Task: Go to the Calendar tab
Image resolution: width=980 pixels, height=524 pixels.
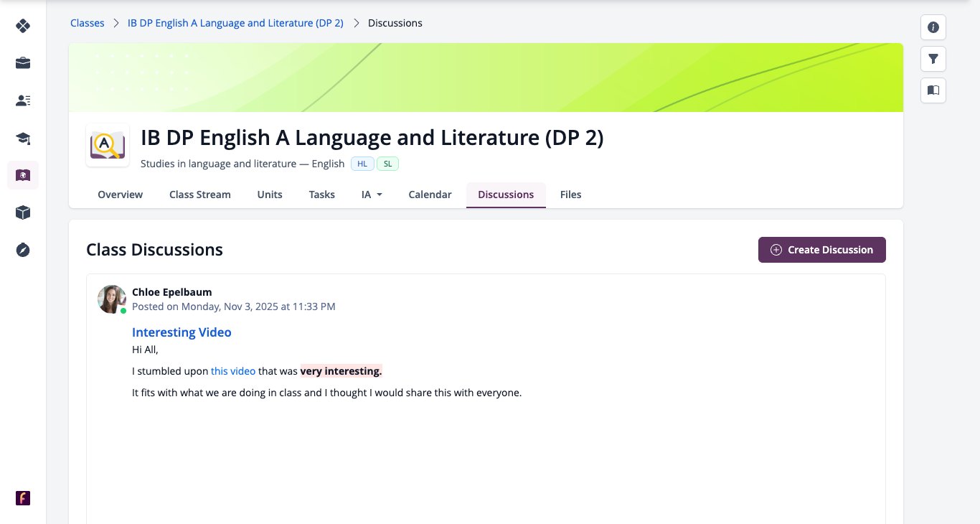Action: [x=430, y=195]
